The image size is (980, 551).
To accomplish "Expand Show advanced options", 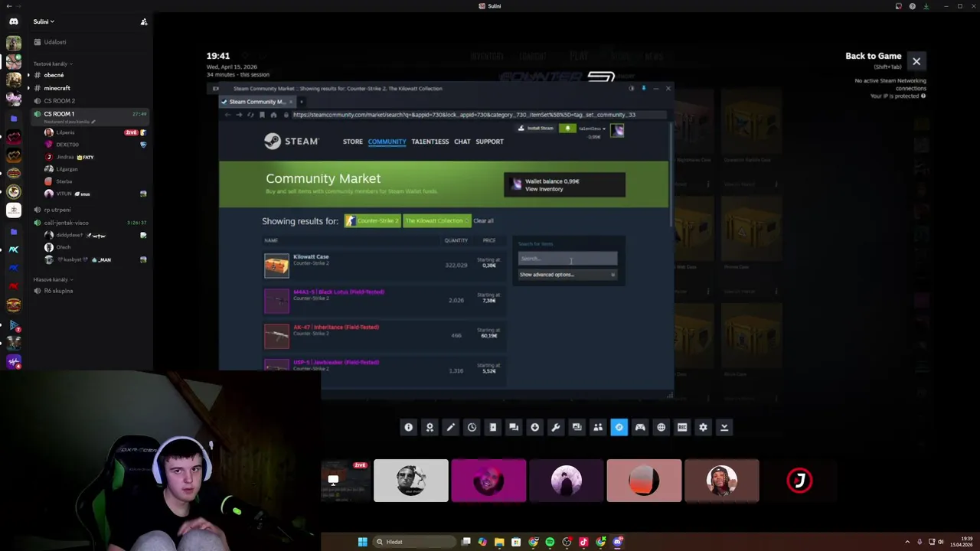I will coord(567,275).
